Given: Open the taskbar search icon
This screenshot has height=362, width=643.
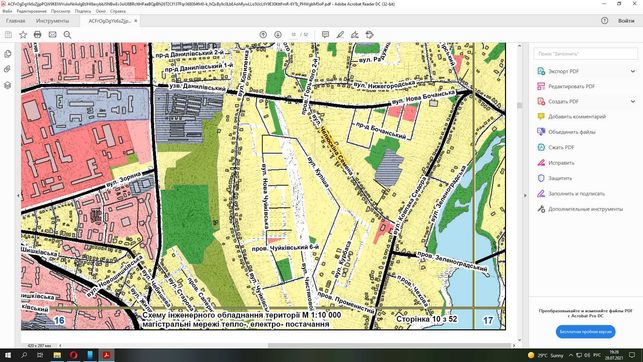Looking at the screenshot, I should pyautogui.click(x=24, y=355).
